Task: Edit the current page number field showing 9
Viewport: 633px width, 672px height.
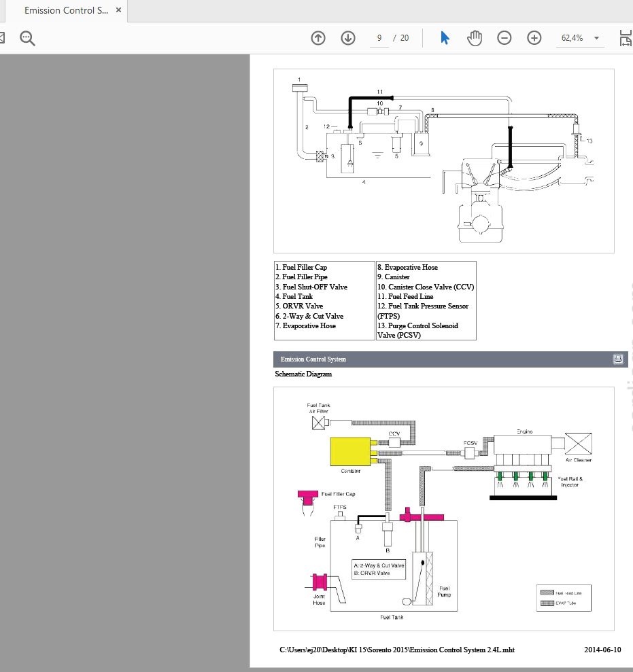Action: pyautogui.click(x=379, y=38)
